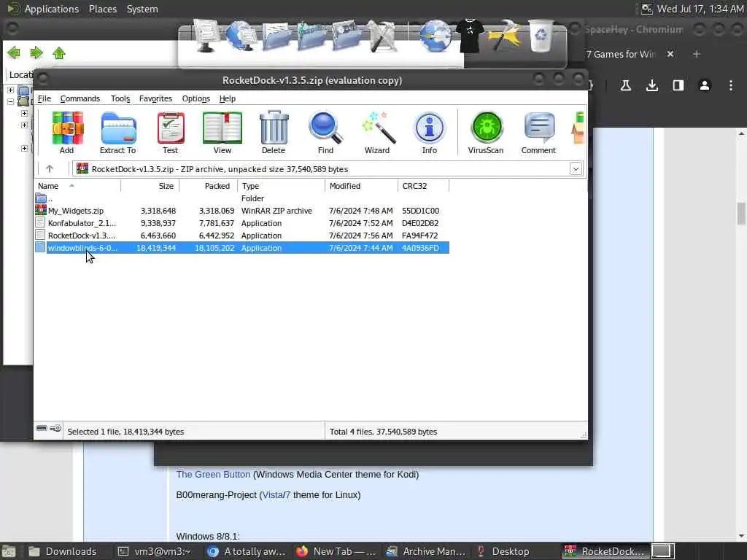
Task: Run VirusScan on the archive
Action: coord(485,132)
